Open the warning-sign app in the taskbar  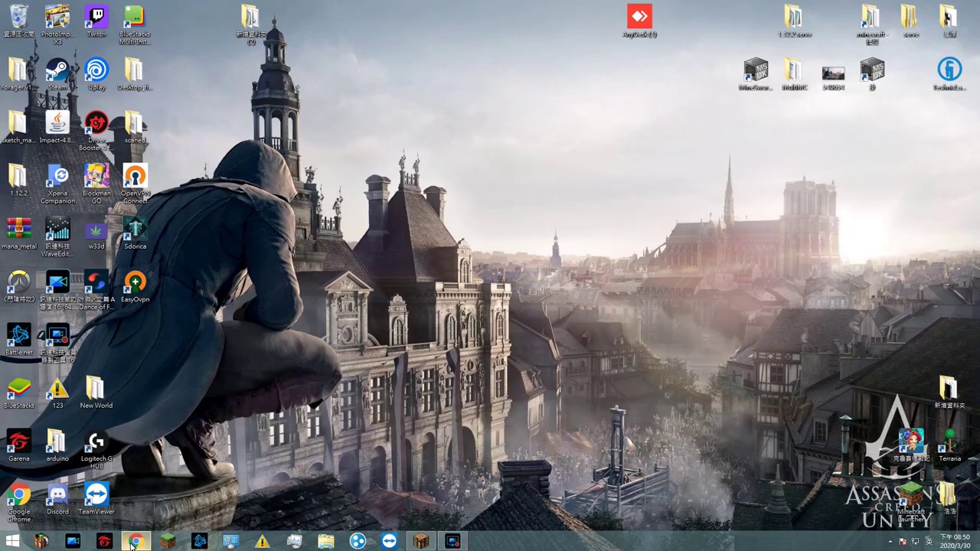click(x=263, y=541)
